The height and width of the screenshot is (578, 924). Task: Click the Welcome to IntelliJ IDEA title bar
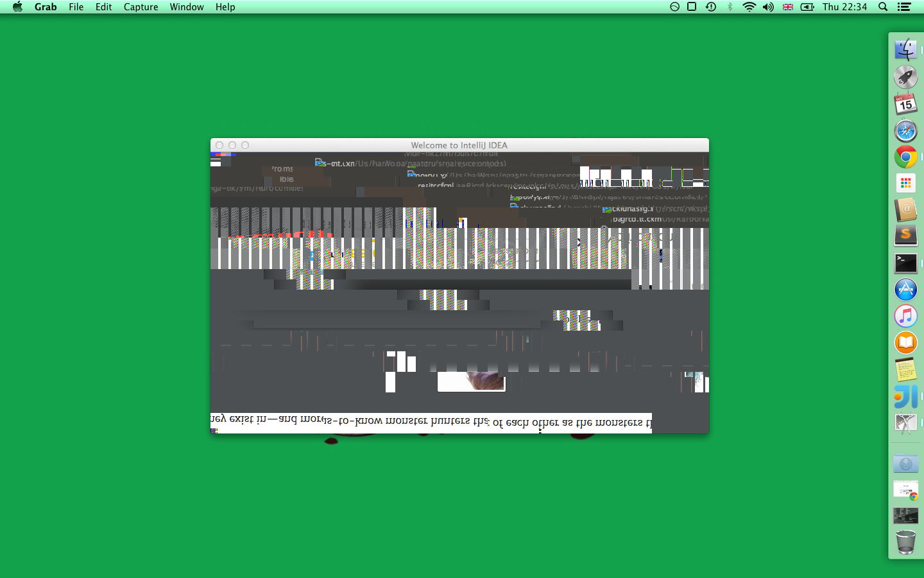coord(459,145)
